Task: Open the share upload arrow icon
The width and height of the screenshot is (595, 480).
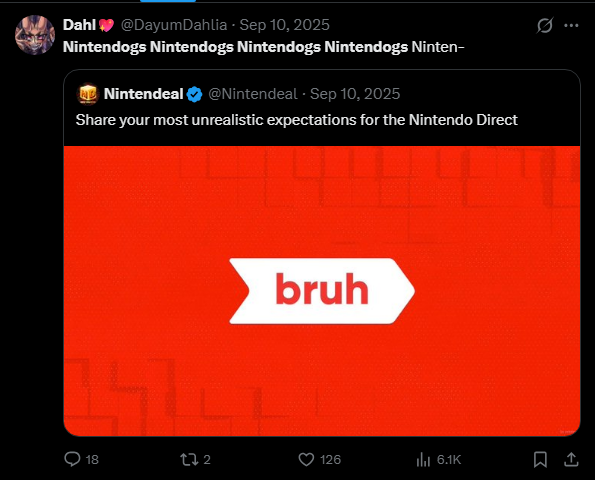Action: [x=571, y=460]
